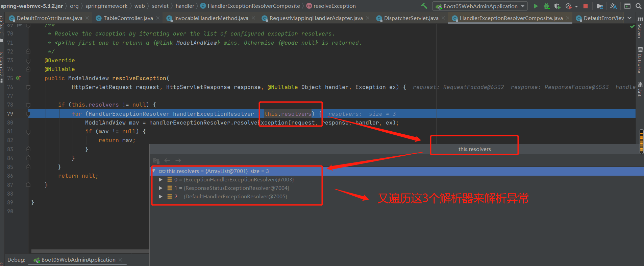Build the project with the hammer icon
This screenshot has height=266, width=644.
(x=424, y=6)
